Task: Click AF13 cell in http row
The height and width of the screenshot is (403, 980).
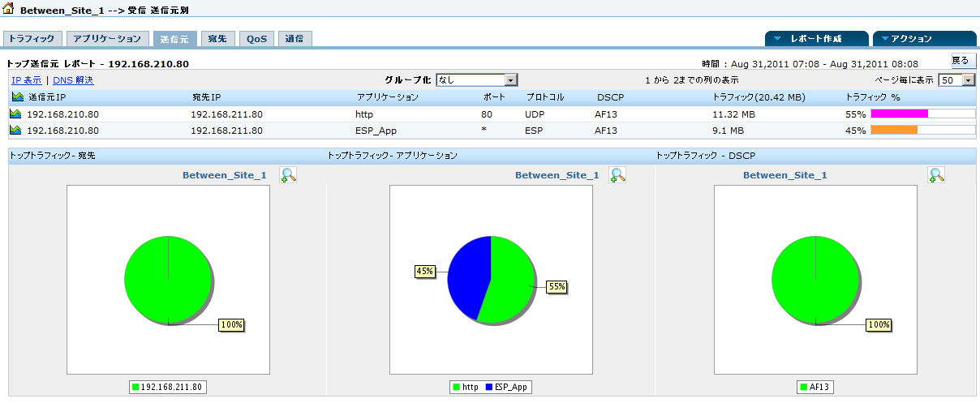Action: point(606,114)
